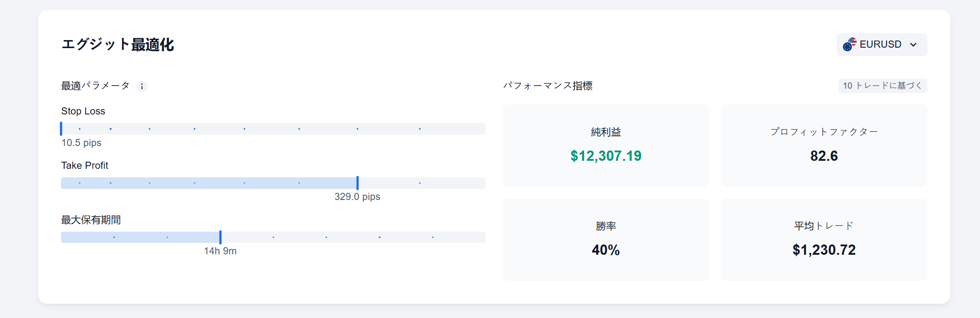Click the 最大保有期間 slider handle at 14h 9m
Viewport: 980px width, 318px height.
pos(220,237)
